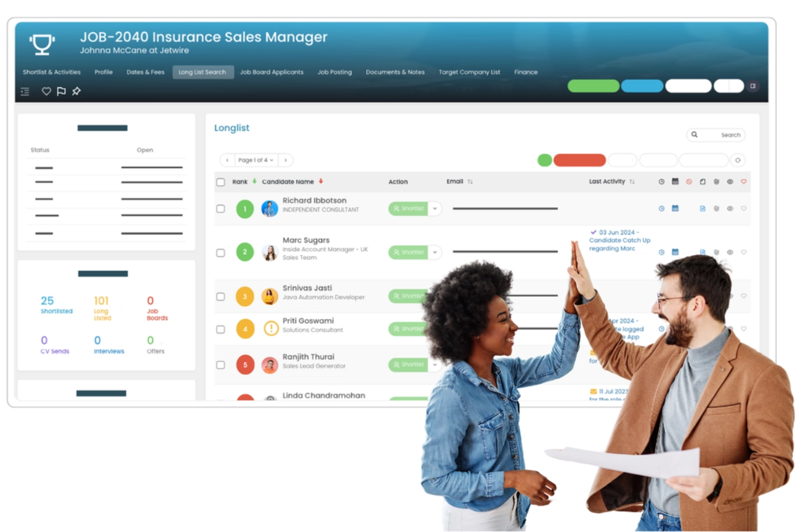This screenshot has height=532, width=798.
Task: Click the clock icon in Richard Ibbotson's row
Action: click(661, 209)
